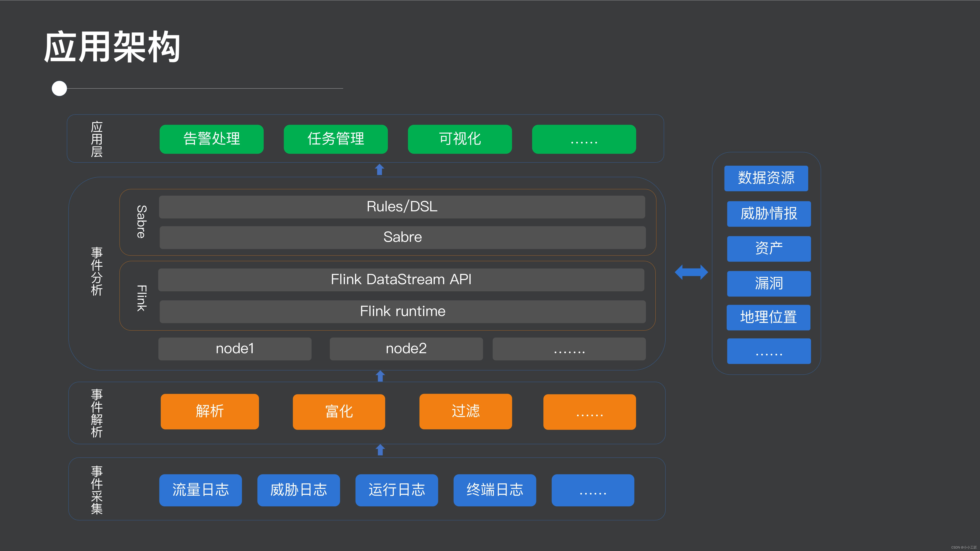Select the Rules/DSL bar
Image resolution: width=980 pixels, height=551 pixels.
[402, 207]
